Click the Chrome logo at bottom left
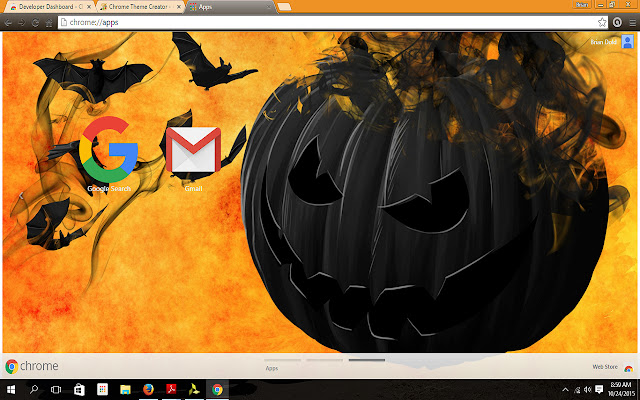The height and width of the screenshot is (400, 640). coord(32,366)
